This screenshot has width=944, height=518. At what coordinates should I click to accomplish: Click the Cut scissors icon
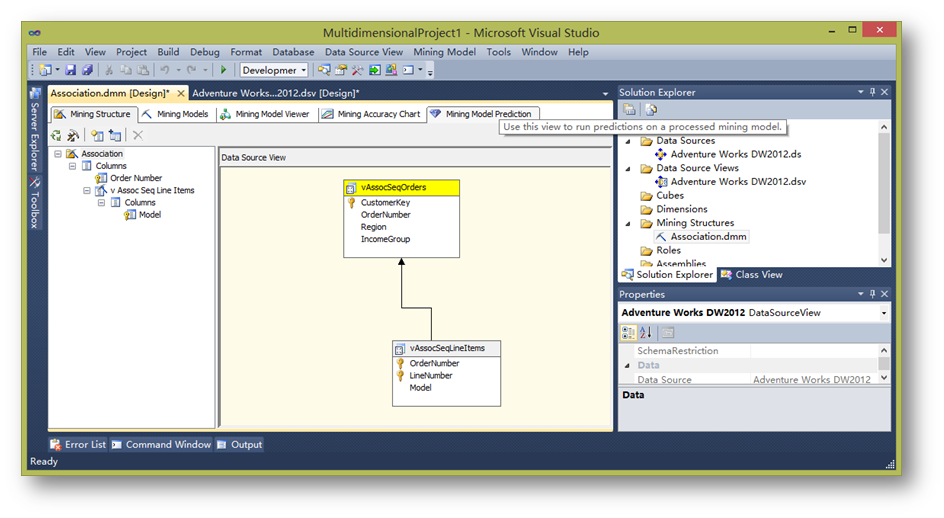click(x=109, y=70)
